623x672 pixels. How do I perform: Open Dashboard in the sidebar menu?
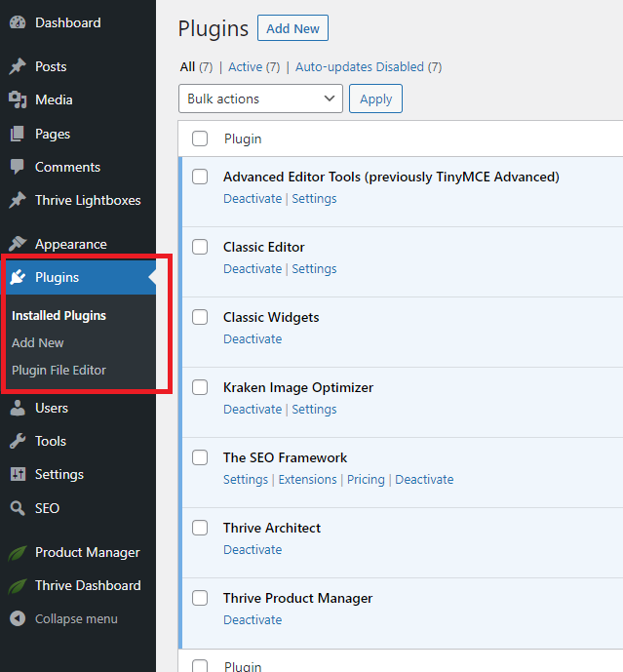pyautogui.click(x=67, y=22)
